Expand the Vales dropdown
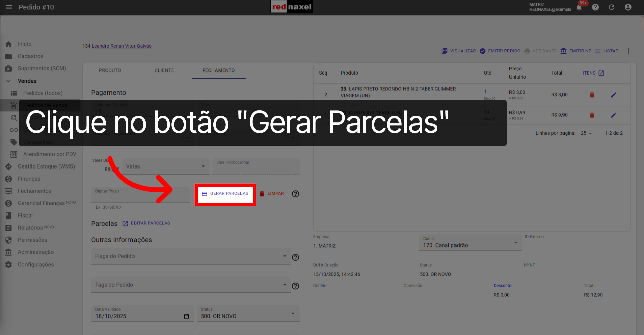 [x=203, y=166]
